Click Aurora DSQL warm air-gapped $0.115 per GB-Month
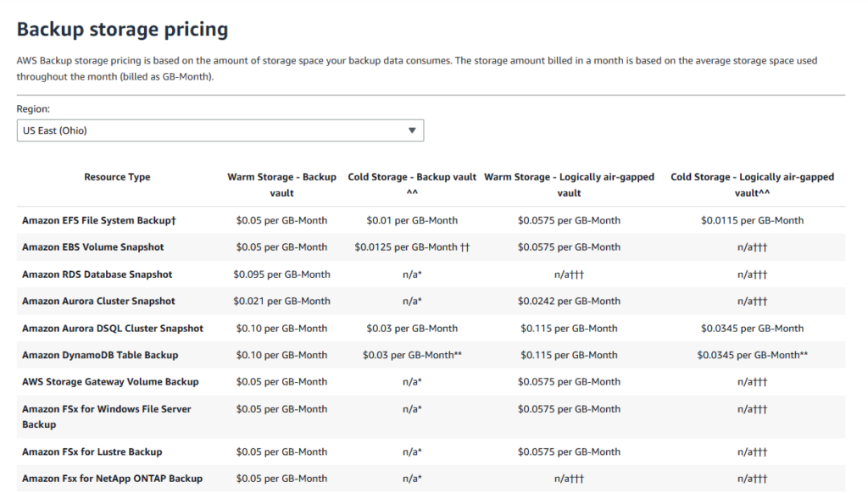 point(569,328)
